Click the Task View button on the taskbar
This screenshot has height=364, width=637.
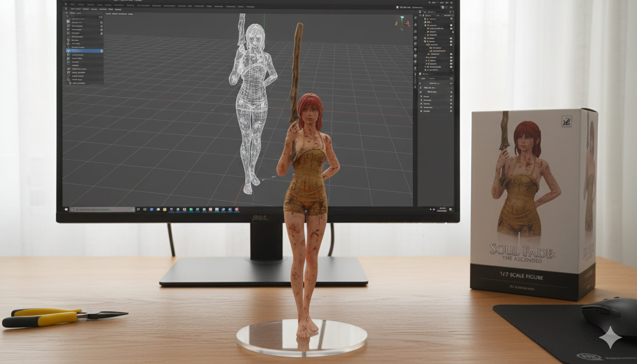coord(138,209)
